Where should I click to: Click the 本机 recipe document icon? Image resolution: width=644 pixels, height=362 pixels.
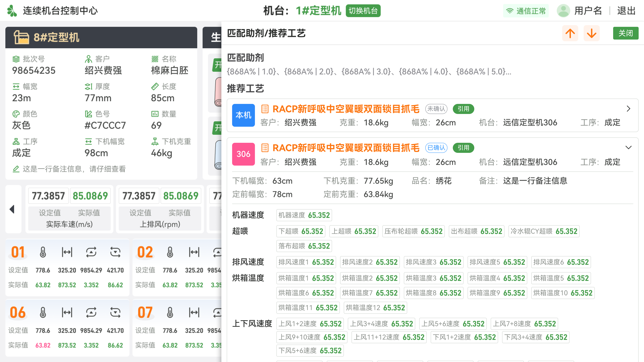point(265,109)
